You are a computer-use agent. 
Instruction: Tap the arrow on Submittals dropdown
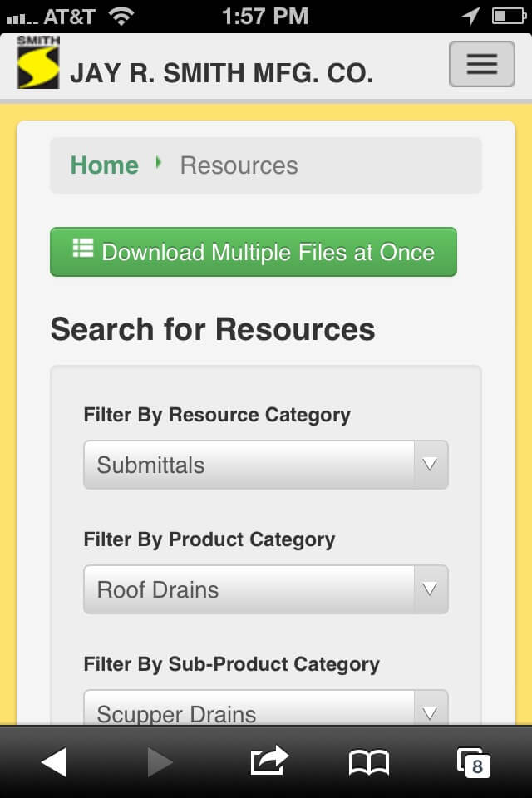click(430, 465)
